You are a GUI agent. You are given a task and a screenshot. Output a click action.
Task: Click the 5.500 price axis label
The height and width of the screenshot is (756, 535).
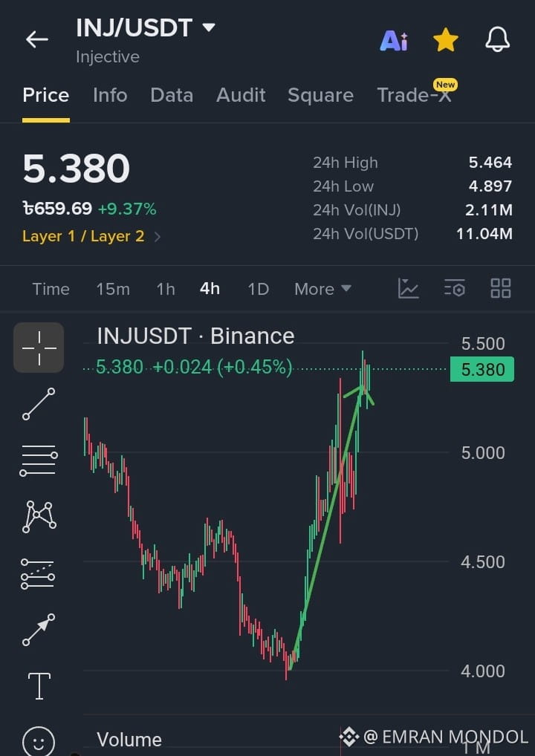pyautogui.click(x=483, y=344)
